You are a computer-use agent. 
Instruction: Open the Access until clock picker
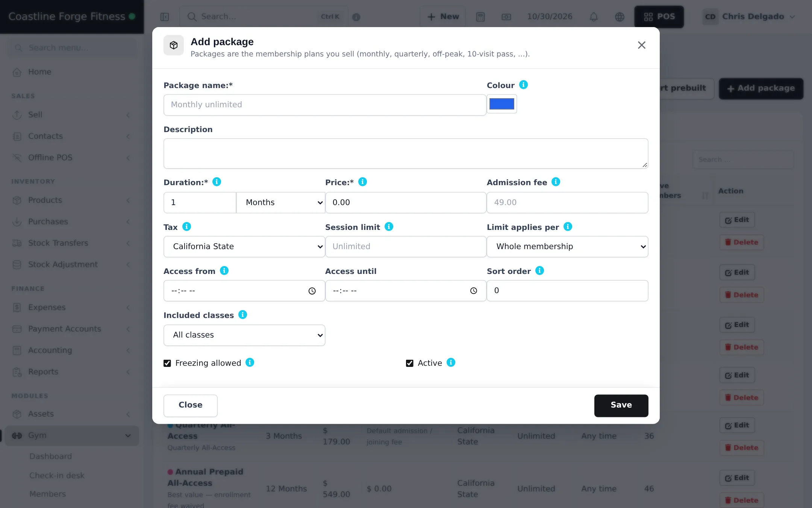coord(474,291)
